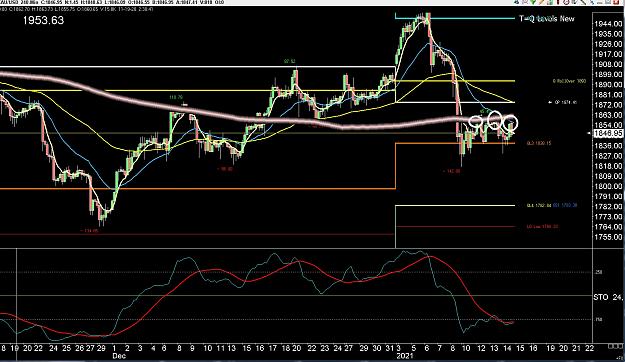Image resolution: width=625 pixels, height=362 pixels.
Task: Click 1836.00 on the price scale
Action: tap(608, 146)
